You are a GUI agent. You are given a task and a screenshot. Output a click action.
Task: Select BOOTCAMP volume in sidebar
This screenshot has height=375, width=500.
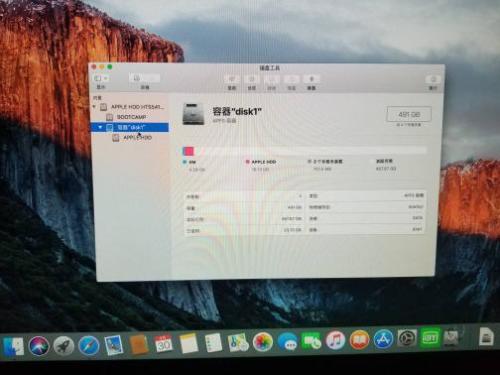(x=131, y=117)
